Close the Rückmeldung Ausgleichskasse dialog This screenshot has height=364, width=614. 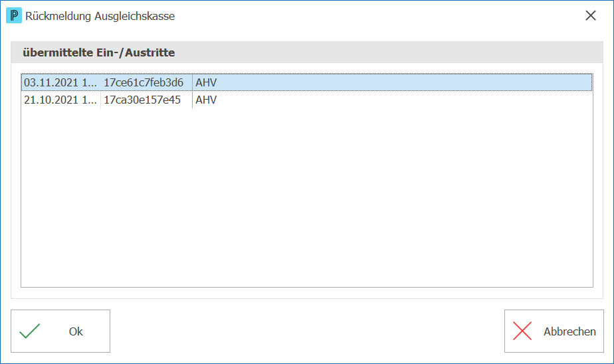click(591, 16)
